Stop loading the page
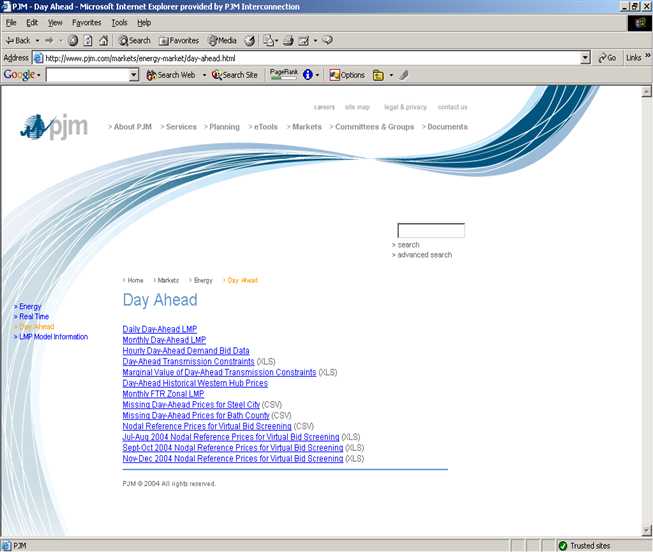The width and height of the screenshot is (653, 552). pos(73,40)
